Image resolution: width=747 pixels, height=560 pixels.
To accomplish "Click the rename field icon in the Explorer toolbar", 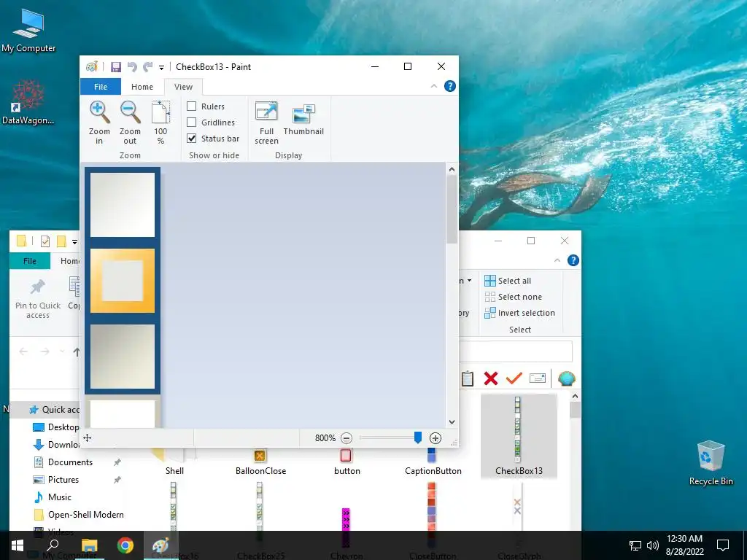I will [x=538, y=378].
